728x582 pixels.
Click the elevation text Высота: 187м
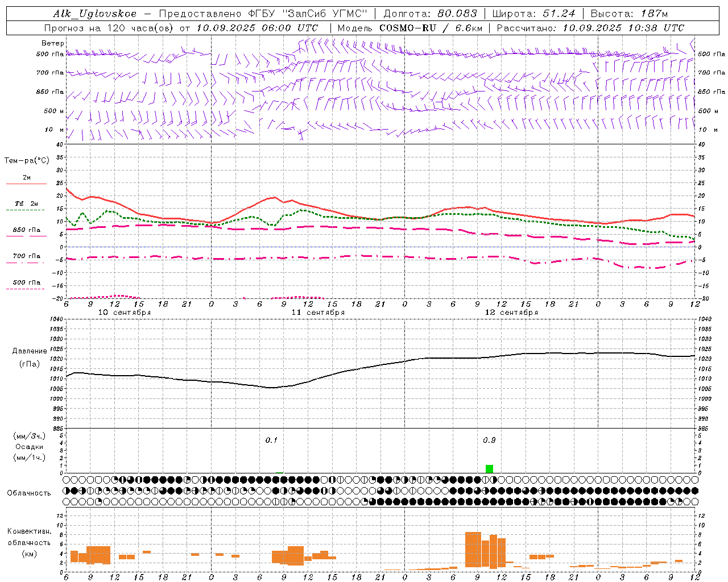point(629,14)
